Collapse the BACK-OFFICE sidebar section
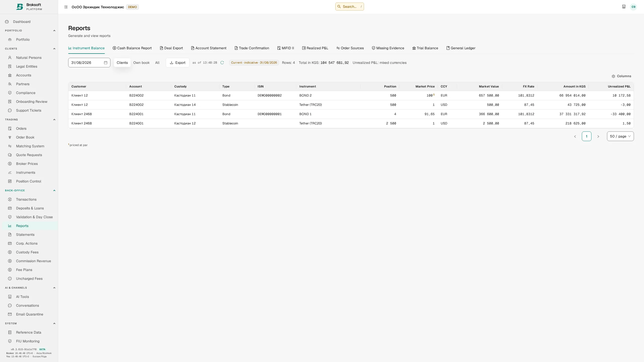The width and height of the screenshot is (644, 362). tap(54, 191)
